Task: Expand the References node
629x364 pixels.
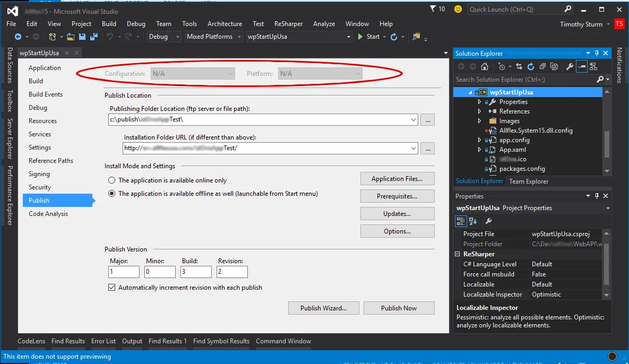Action: (479, 111)
